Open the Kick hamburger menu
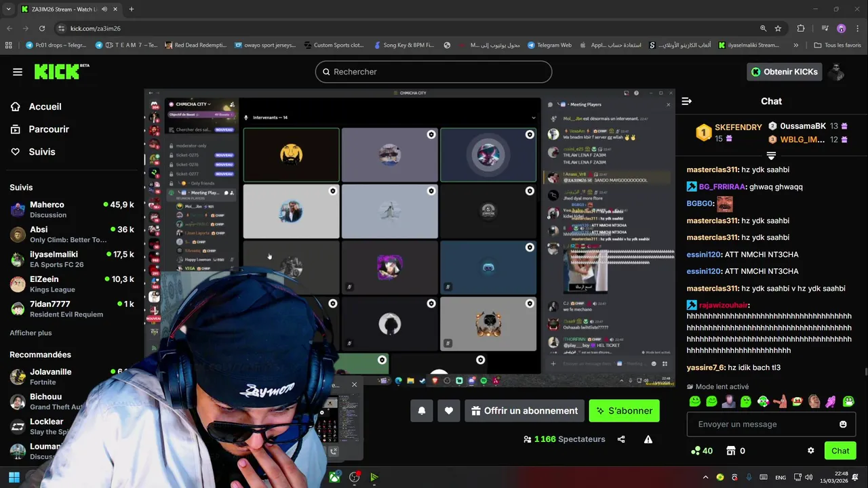Viewport: 868px width, 488px height. 18,72
